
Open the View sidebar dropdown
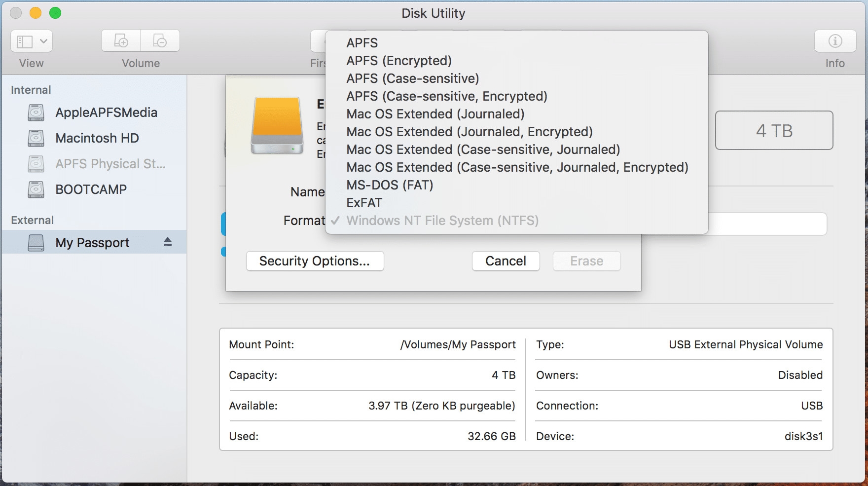click(32, 41)
